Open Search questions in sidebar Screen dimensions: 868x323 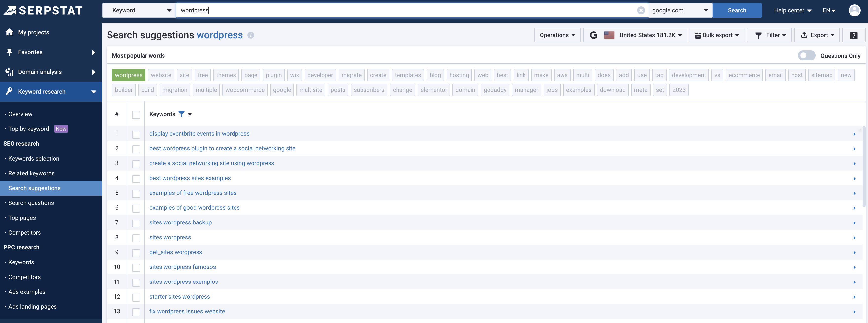[31, 203]
